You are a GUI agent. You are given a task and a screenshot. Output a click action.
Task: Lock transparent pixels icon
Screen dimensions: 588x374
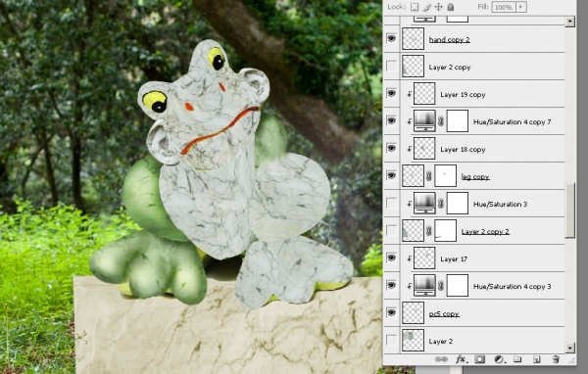[x=415, y=7]
